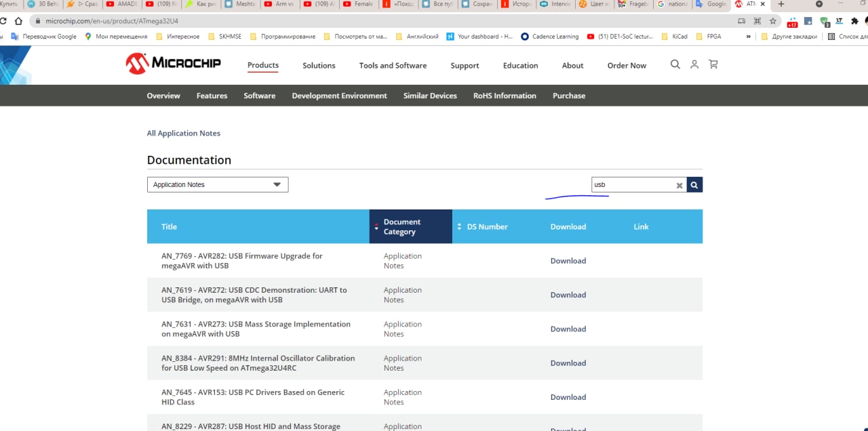868x431 pixels.
Task: Jump to Development Environment section
Action: [x=339, y=96]
